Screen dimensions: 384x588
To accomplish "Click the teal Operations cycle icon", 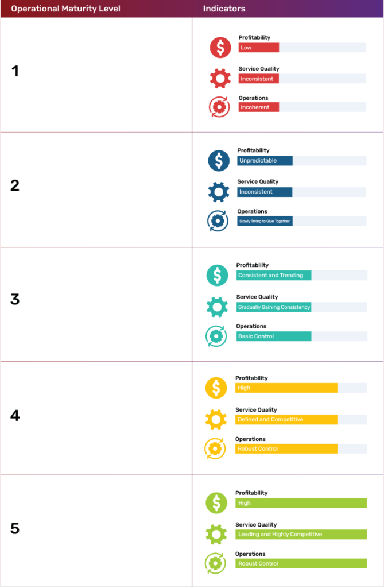I will click(x=216, y=336).
